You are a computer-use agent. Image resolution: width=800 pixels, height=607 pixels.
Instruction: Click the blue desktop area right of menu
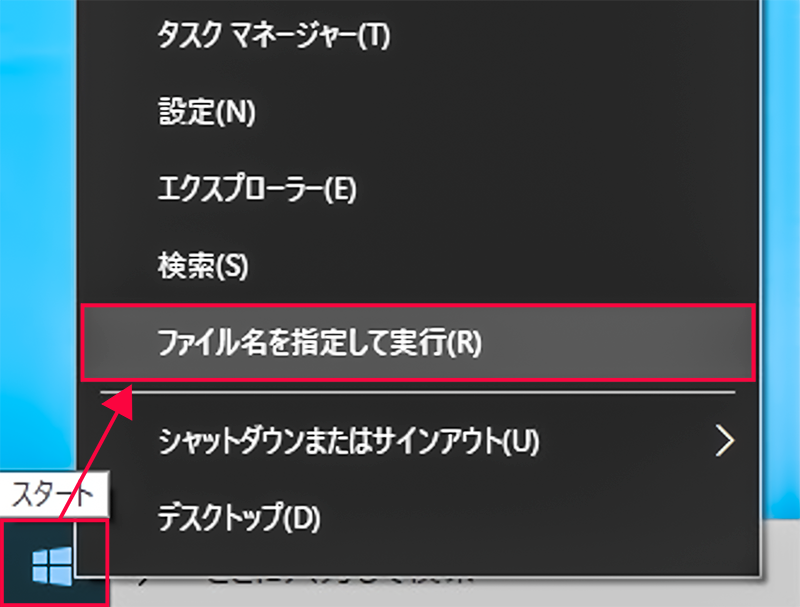[x=782, y=255]
